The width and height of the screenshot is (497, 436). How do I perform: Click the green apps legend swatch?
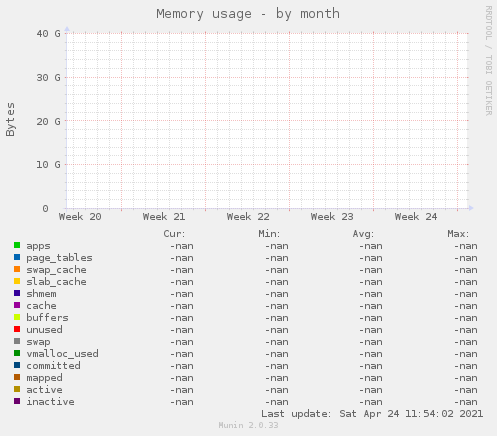[17, 245]
